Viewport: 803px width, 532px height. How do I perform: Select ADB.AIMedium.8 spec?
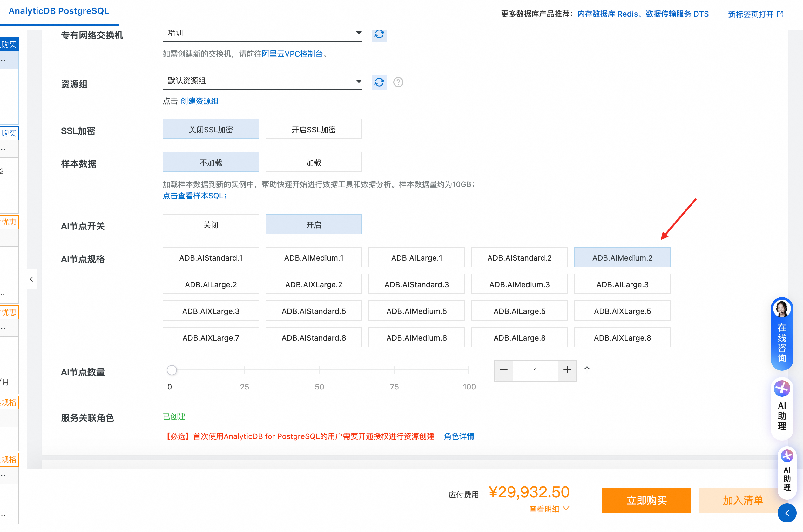tap(416, 337)
